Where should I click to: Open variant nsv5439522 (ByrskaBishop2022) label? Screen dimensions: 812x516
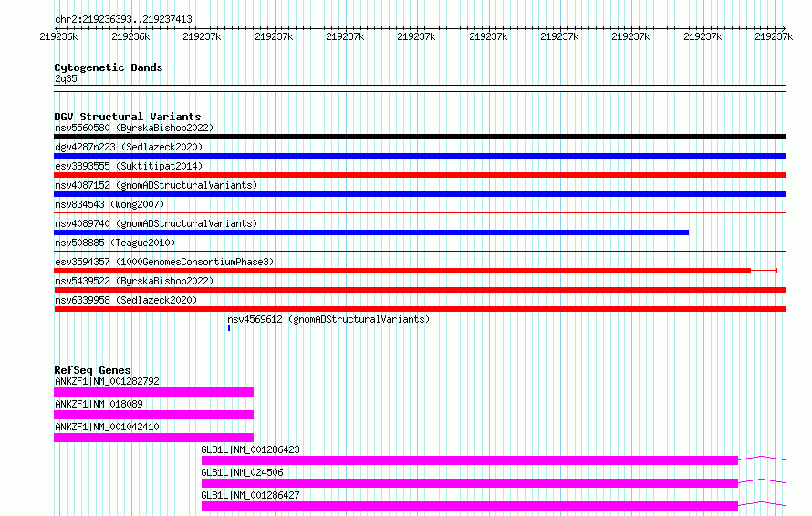pos(134,281)
